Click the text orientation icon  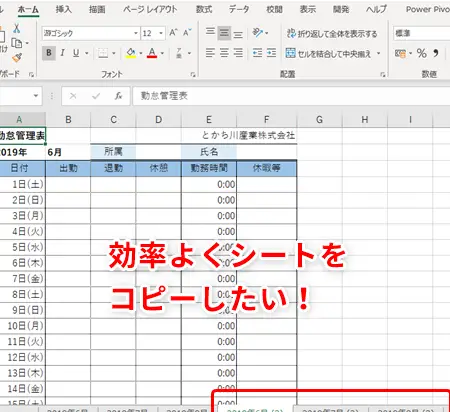[x=257, y=33]
